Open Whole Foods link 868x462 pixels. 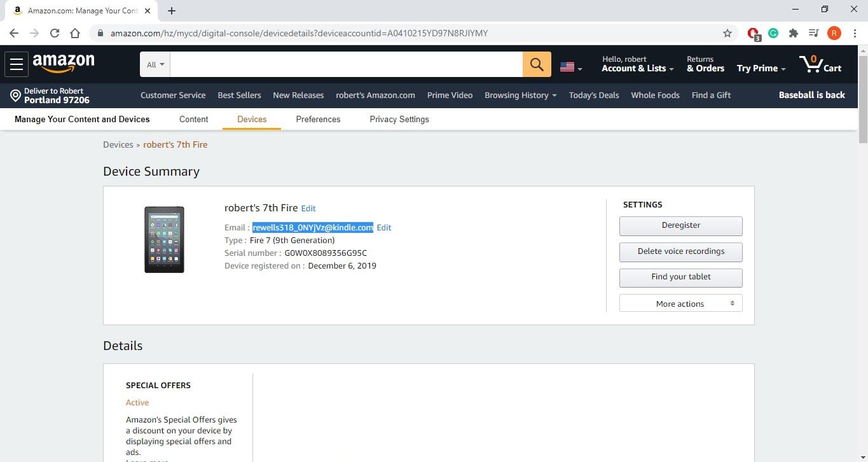coord(655,95)
